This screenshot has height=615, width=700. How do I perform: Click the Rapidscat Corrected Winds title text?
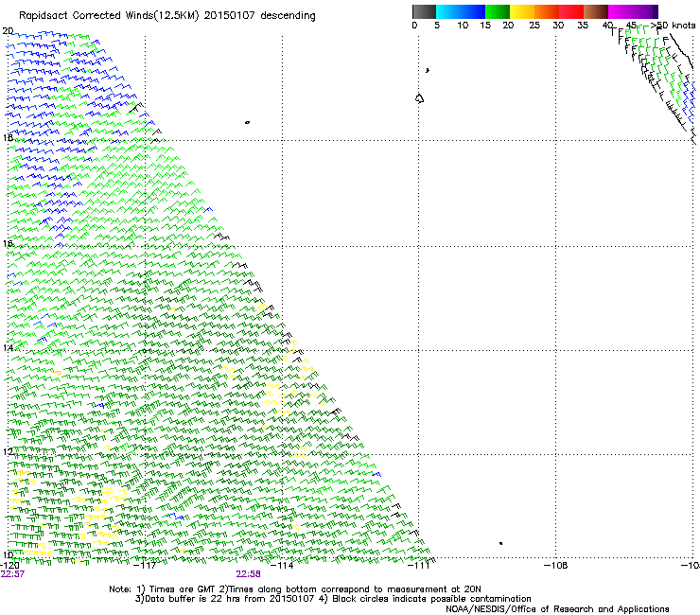click(167, 16)
